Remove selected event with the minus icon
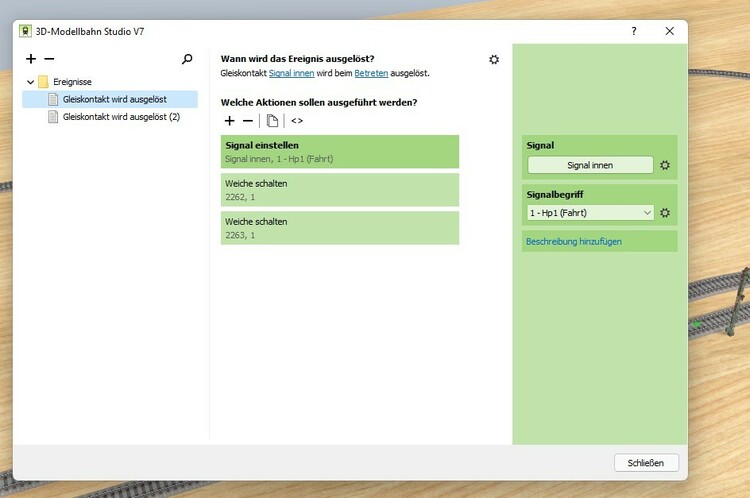 (x=49, y=59)
